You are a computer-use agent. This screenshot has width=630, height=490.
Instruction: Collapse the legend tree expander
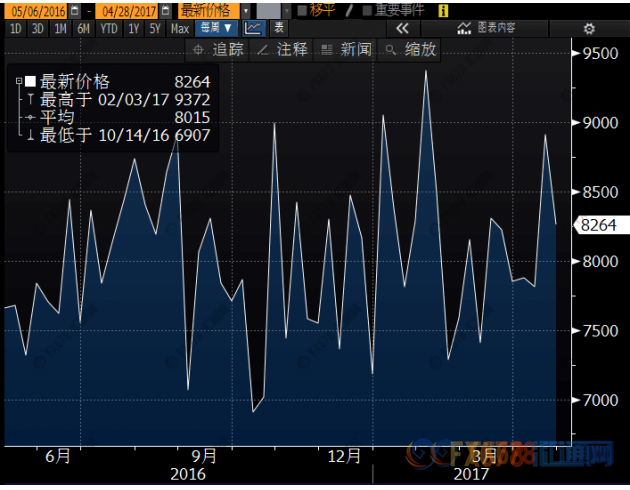[18, 81]
